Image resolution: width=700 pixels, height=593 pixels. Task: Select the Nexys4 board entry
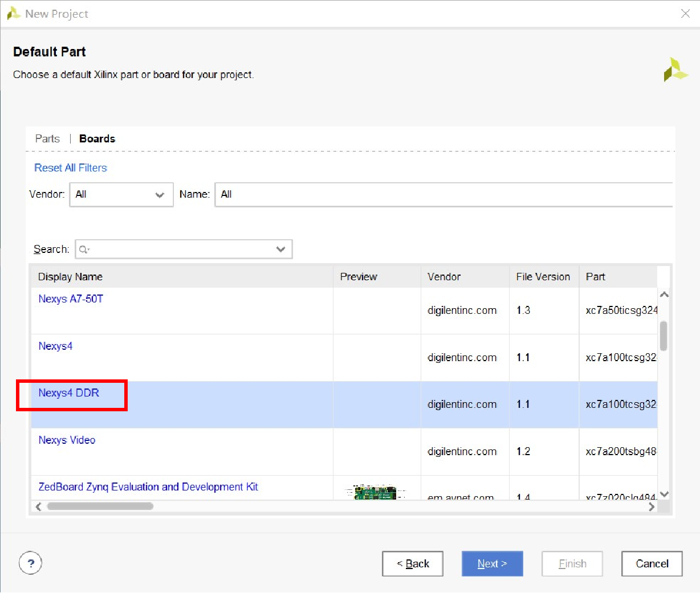[x=55, y=346]
